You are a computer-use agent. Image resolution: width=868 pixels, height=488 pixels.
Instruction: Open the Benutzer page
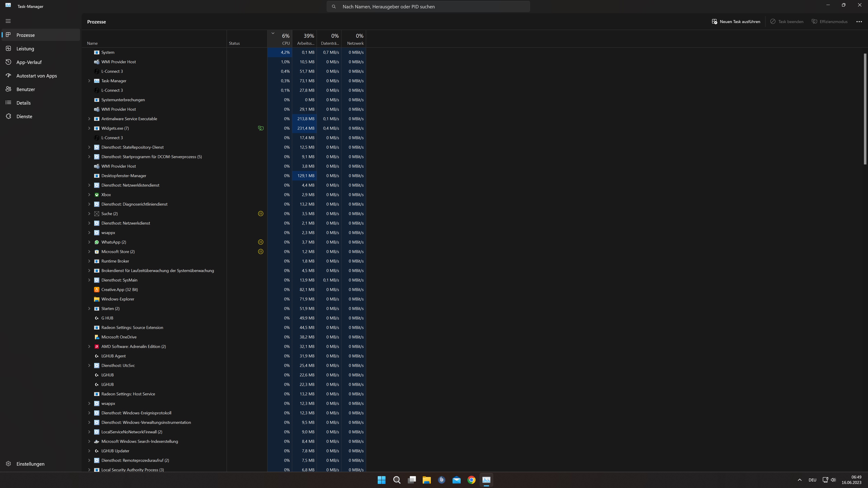[41, 89]
